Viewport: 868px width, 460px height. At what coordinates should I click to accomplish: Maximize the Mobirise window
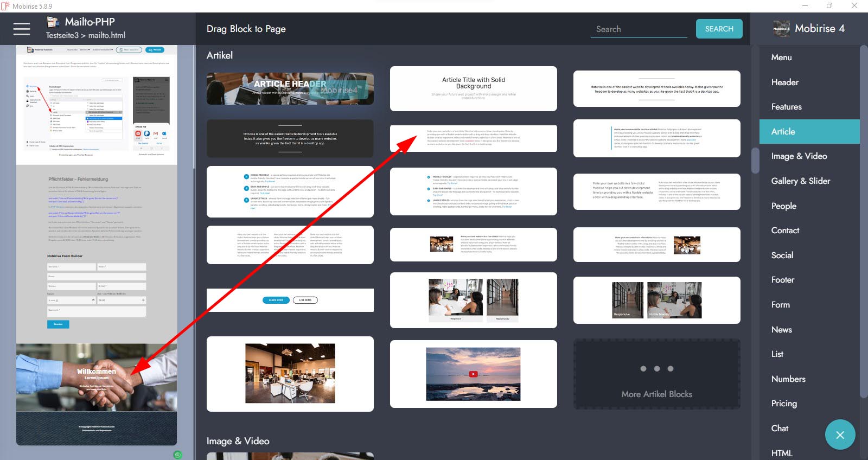[x=829, y=6]
